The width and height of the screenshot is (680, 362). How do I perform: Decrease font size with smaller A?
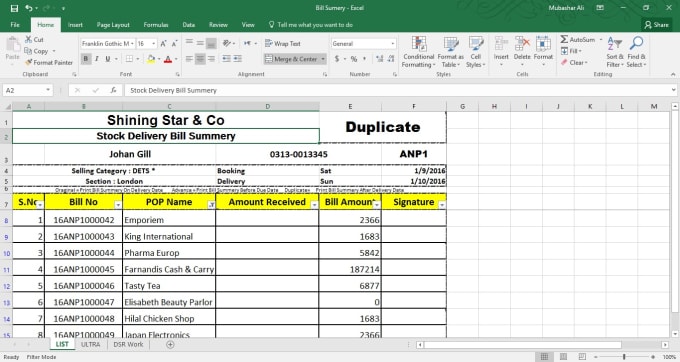coord(174,44)
